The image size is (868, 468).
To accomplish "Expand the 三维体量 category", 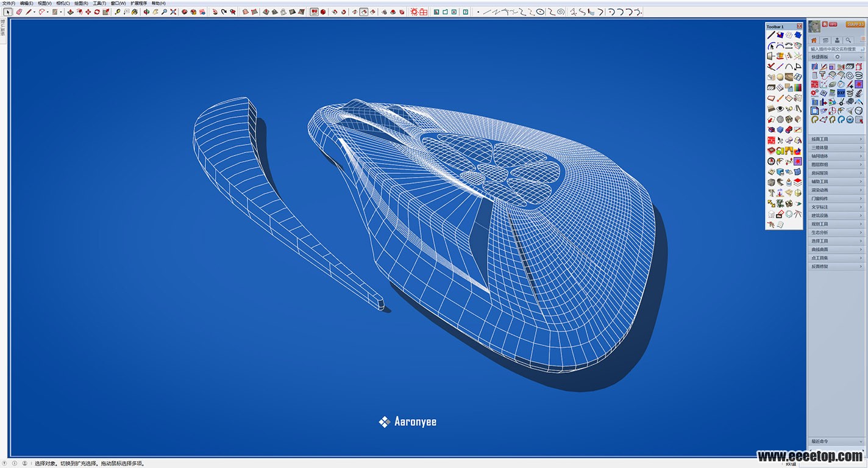I will pos(836,148).
